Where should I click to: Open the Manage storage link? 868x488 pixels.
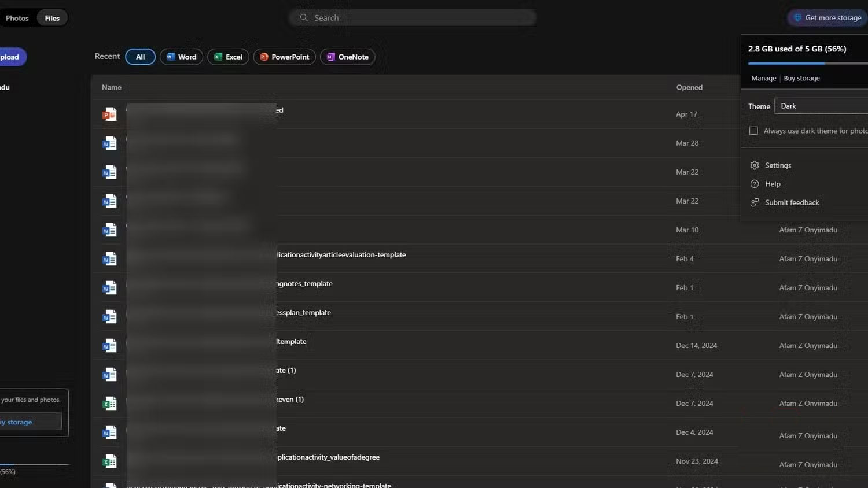click(763, 78)
